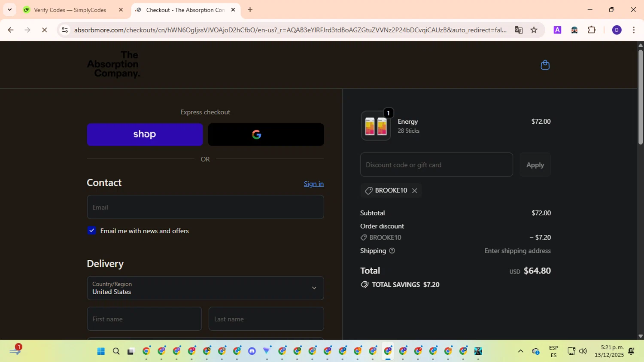The image size is (644, 362).
Task: Show the Shipping help tooltip icon
Action: click(x=392, y=251)
